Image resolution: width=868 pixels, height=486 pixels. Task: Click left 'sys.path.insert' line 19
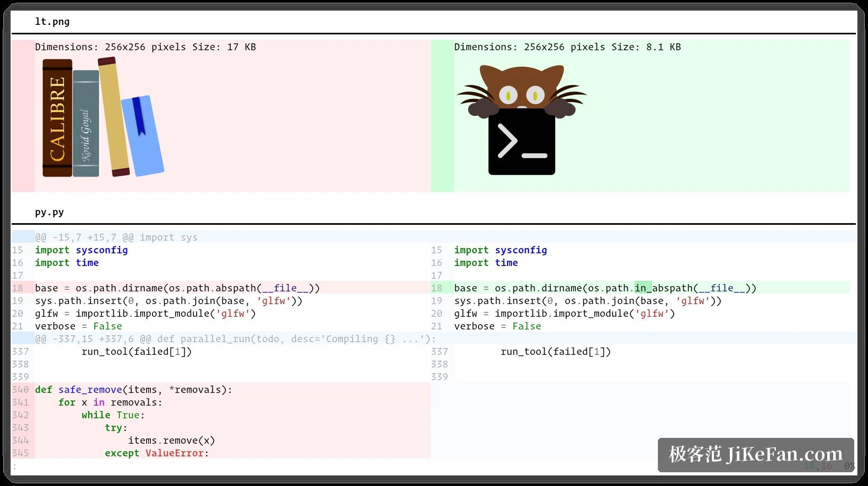[x=169, y=301]
